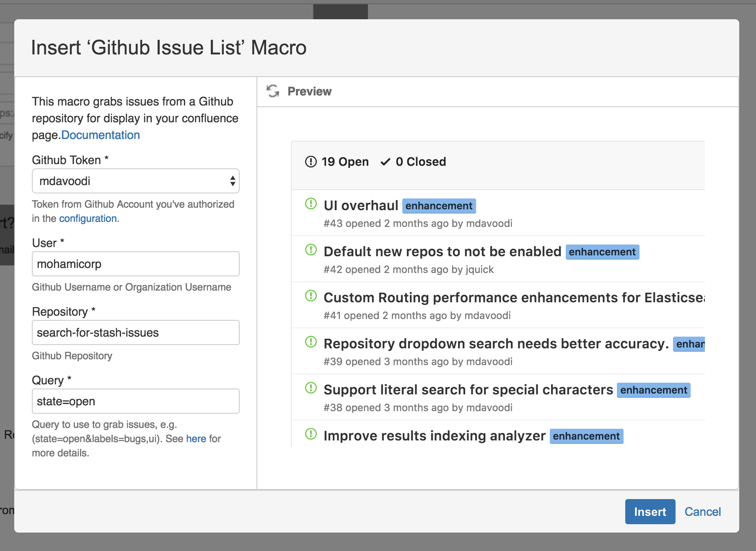Click the Repository field with search-for-stash-issues
756x551 pixels.
(136, 332)
